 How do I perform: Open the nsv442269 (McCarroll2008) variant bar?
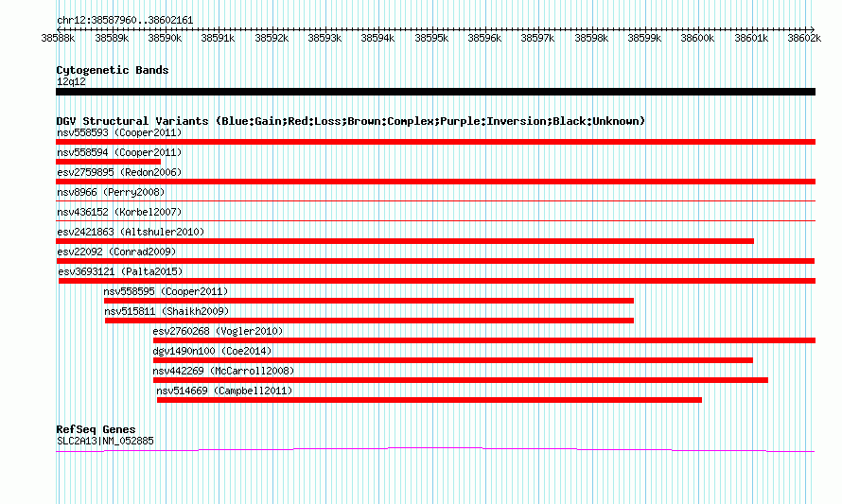click(x=461, y=380)
